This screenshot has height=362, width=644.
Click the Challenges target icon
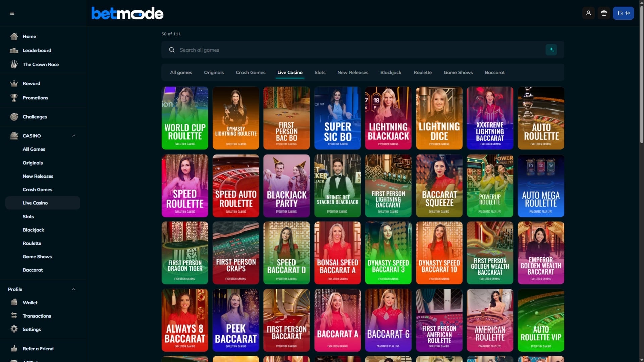pyautogui.click(x=14, y=117)
